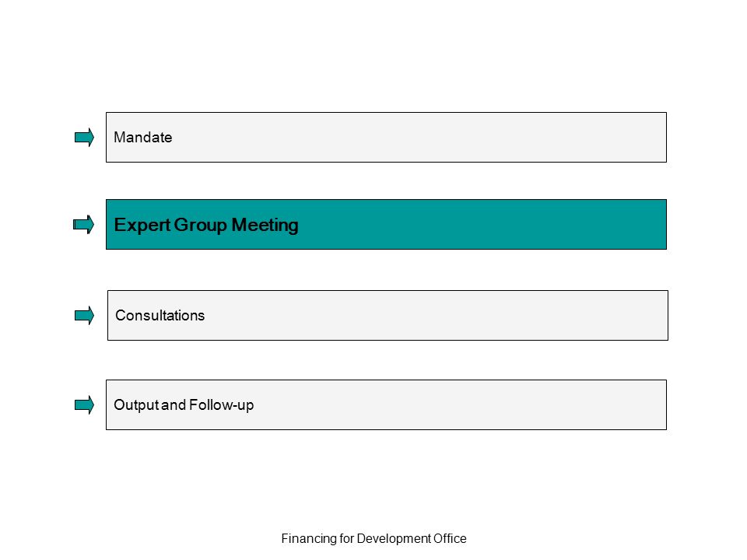The height and width of the screenshot is (560, 747).
Task: Click the Output and Follow-up text
Action: pos(184,404)
